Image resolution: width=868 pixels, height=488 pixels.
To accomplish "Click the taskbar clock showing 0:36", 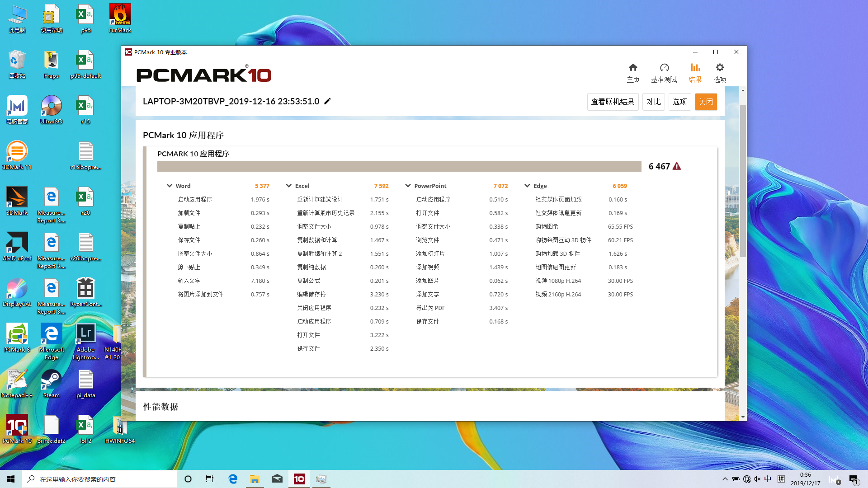I will pos(806,479).
